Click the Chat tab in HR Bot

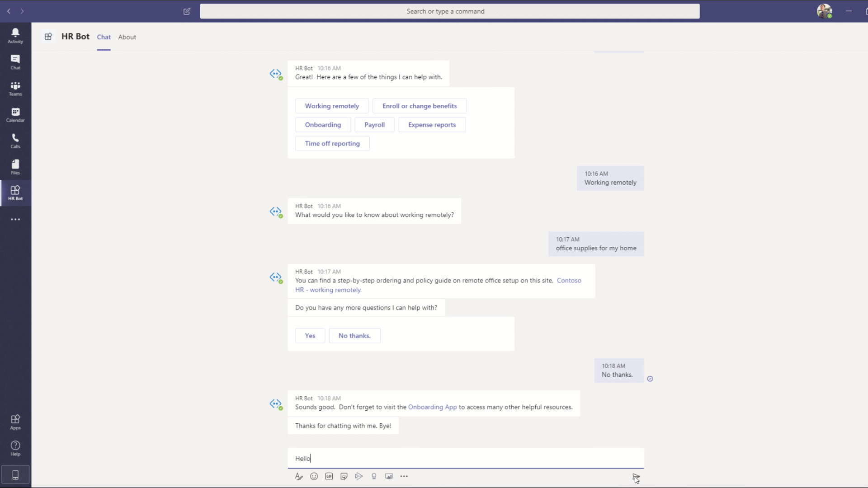[x=104, y=37]
